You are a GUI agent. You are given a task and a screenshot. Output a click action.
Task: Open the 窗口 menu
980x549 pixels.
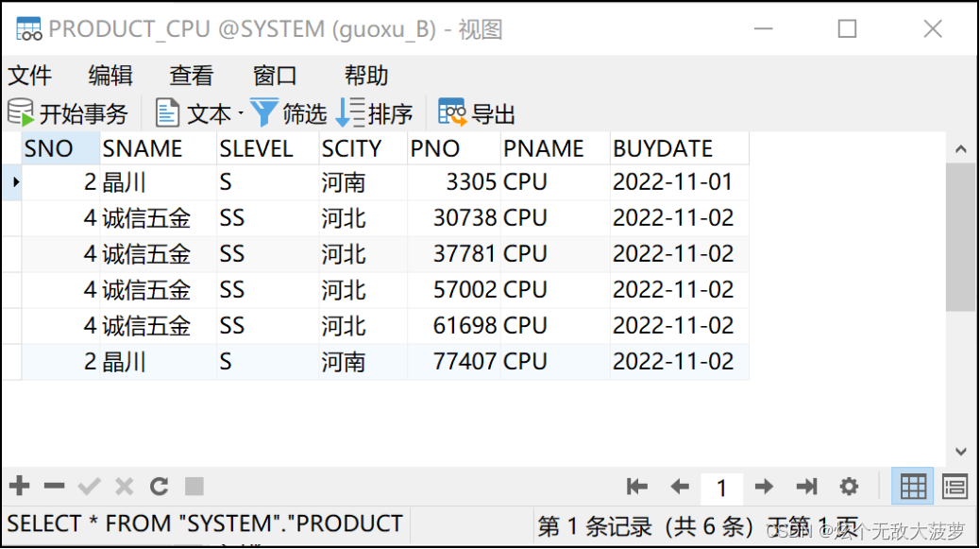274,76
